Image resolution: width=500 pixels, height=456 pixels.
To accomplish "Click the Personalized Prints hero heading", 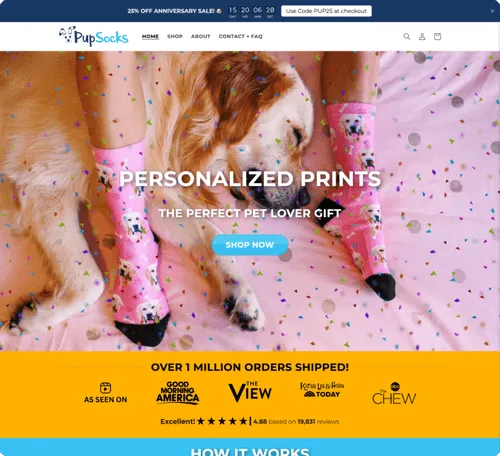I will pos(250,179).
